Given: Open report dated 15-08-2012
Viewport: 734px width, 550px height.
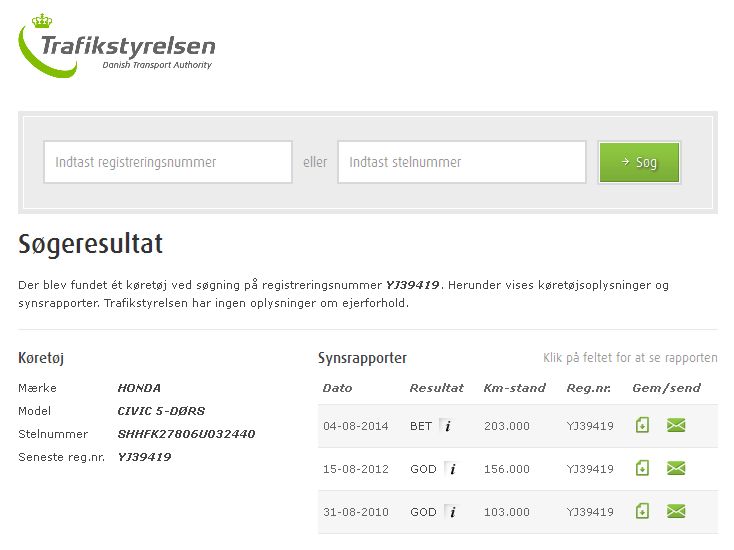Looking at the screenshot, I should tap(356, 469).
